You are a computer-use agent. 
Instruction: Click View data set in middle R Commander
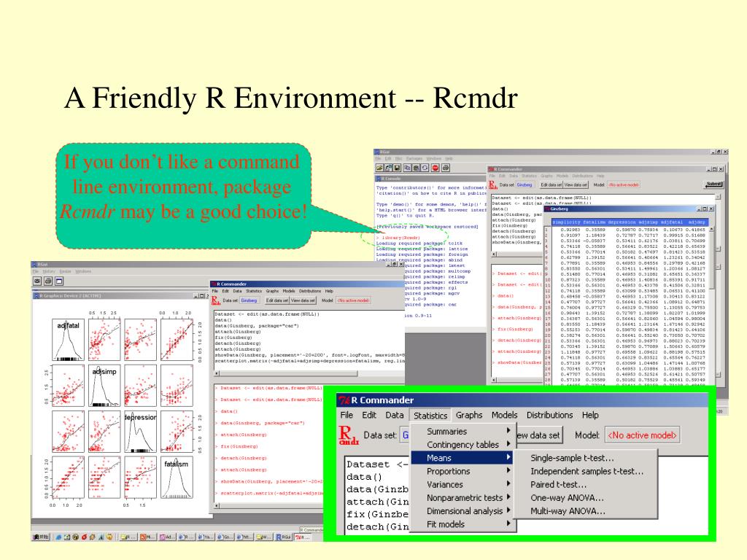303,300
